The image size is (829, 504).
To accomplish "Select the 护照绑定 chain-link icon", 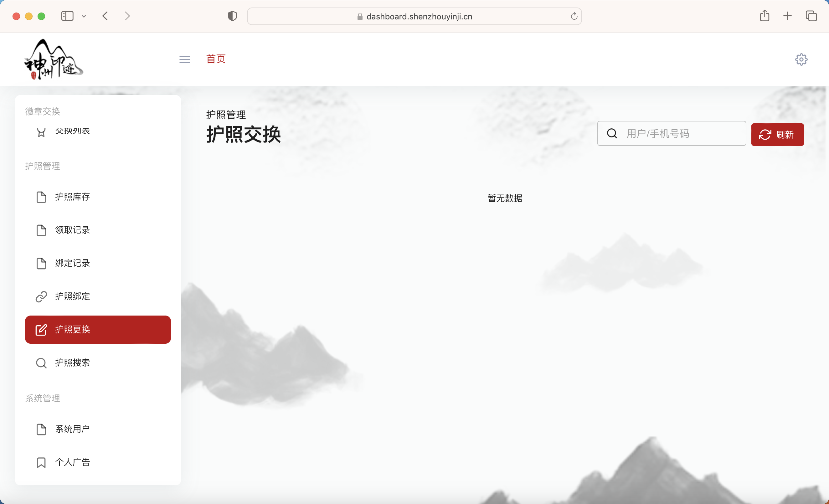I will [x=41, y=296].
